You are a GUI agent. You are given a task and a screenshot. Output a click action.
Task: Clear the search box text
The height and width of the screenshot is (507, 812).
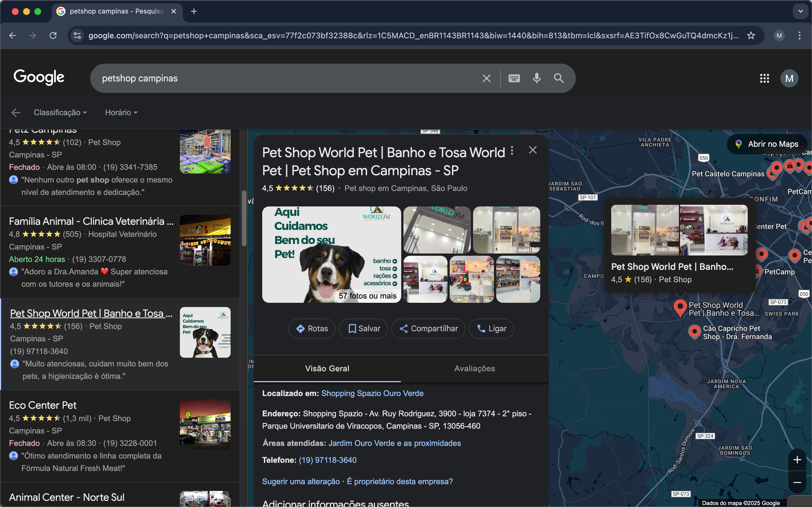pyautogui.click(x=486, y=78)
